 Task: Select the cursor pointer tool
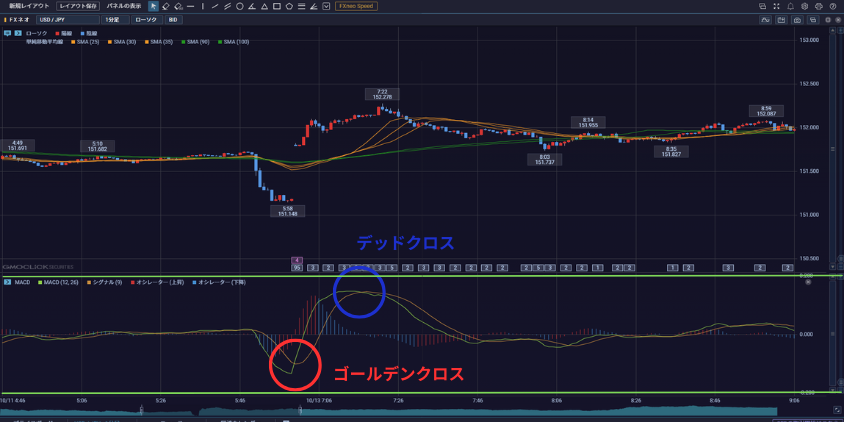[x=153, y=6]
